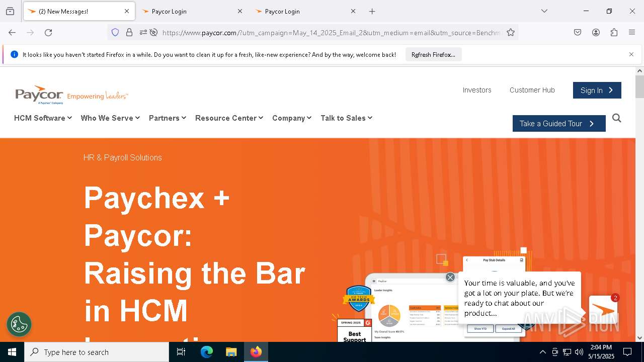Click Take a Guided Tour button
The image size is (644, 362).
559,123
